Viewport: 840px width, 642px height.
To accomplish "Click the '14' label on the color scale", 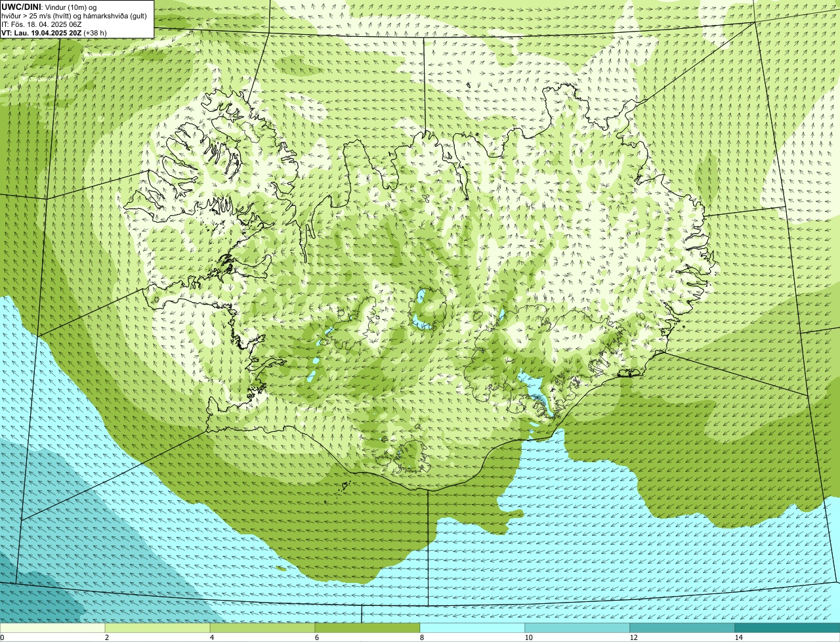I will (x=738, y=637).
